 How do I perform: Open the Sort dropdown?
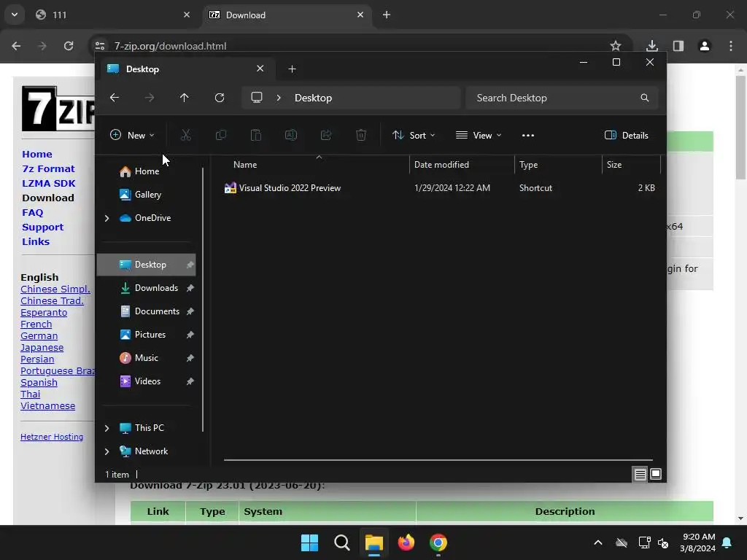click(x=414, y=135)
